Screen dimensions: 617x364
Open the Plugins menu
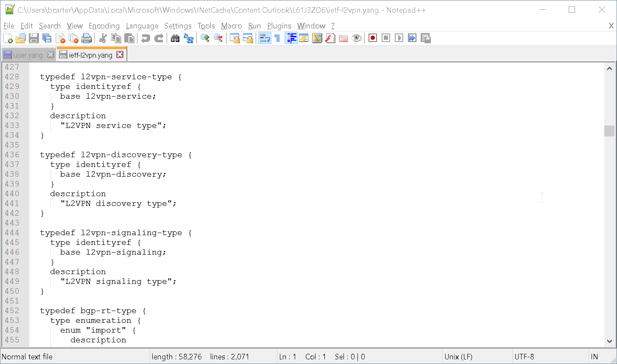coord(279,26)
